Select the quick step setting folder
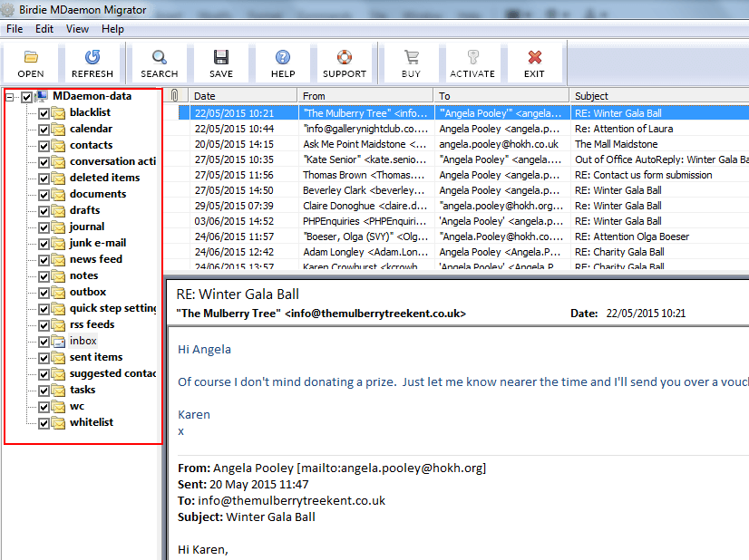Image resolution: width=749 pixels, height=560 pixels. pos(112,308)
